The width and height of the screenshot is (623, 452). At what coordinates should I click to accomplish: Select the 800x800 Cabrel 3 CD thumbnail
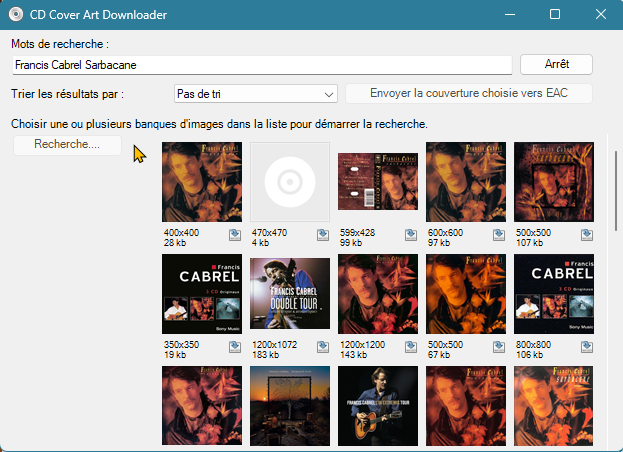tap(554, 294)
